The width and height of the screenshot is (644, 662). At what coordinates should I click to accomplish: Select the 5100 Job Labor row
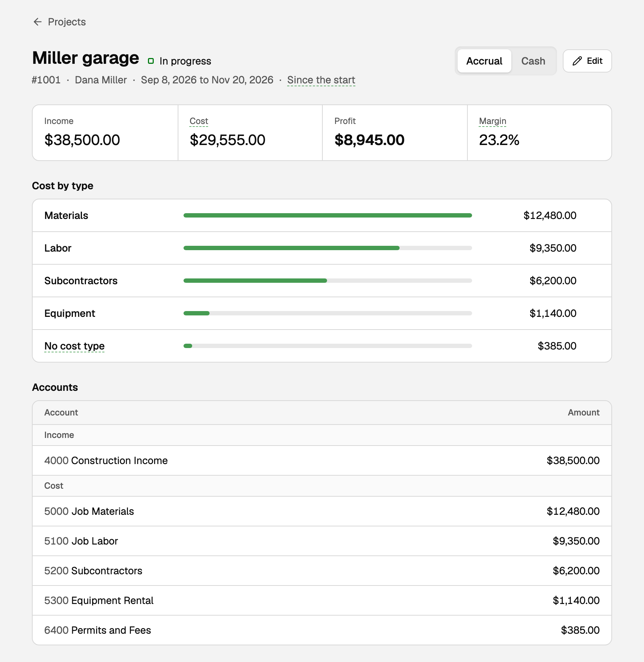pos(322,541)
